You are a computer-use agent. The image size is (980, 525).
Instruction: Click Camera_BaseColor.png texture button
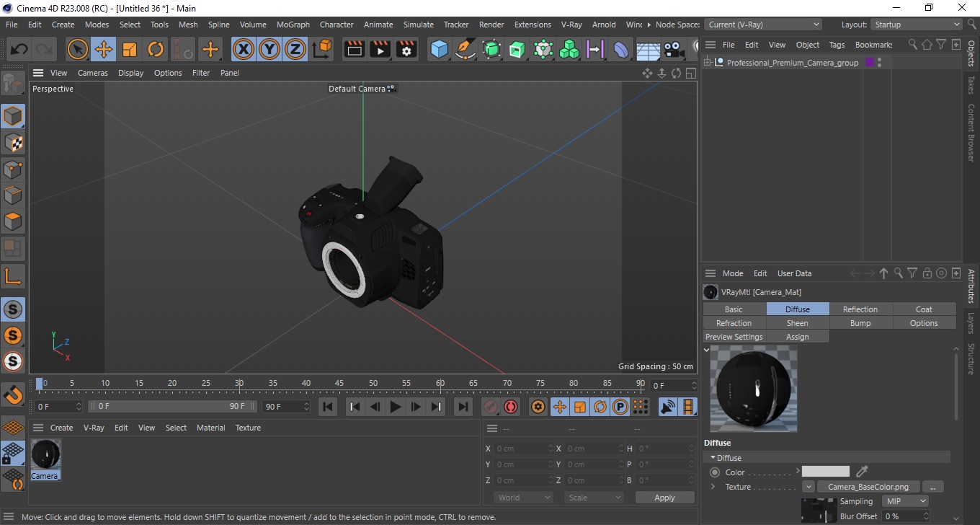(868, 487)
